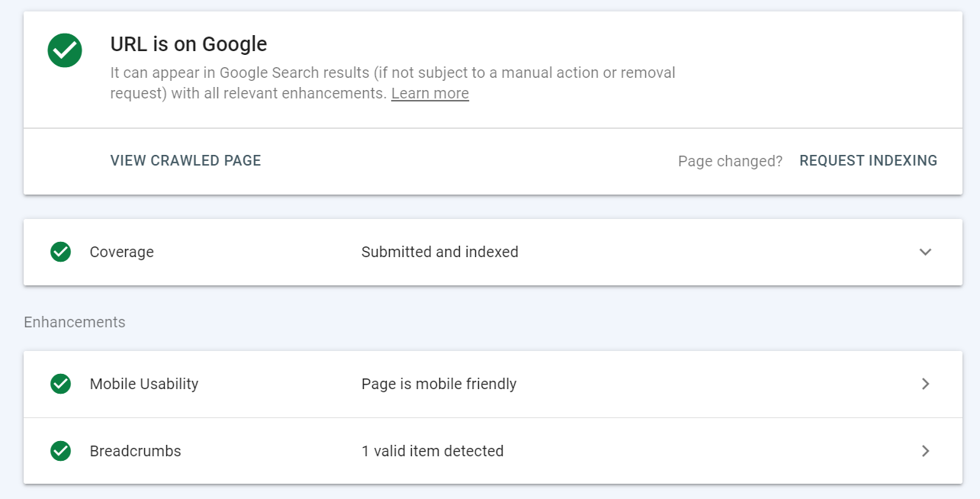
Task: Click the Page is mobile friendly label
Action: tap(438, 384)
